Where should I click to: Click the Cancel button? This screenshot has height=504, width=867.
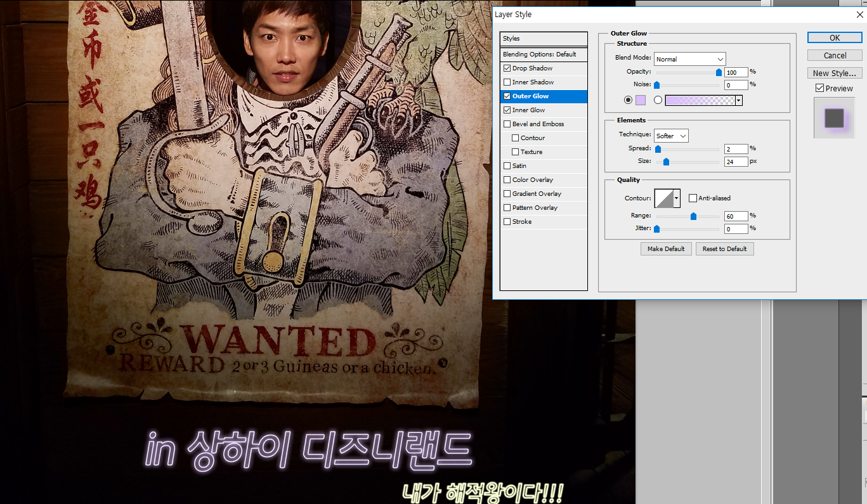click(835, 56)
